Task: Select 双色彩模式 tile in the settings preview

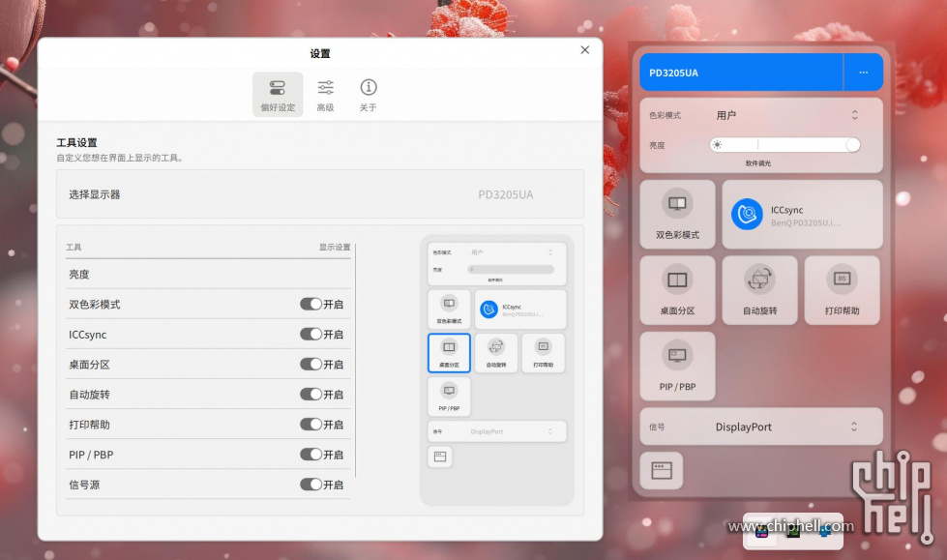Action: [x=449, y=309]
